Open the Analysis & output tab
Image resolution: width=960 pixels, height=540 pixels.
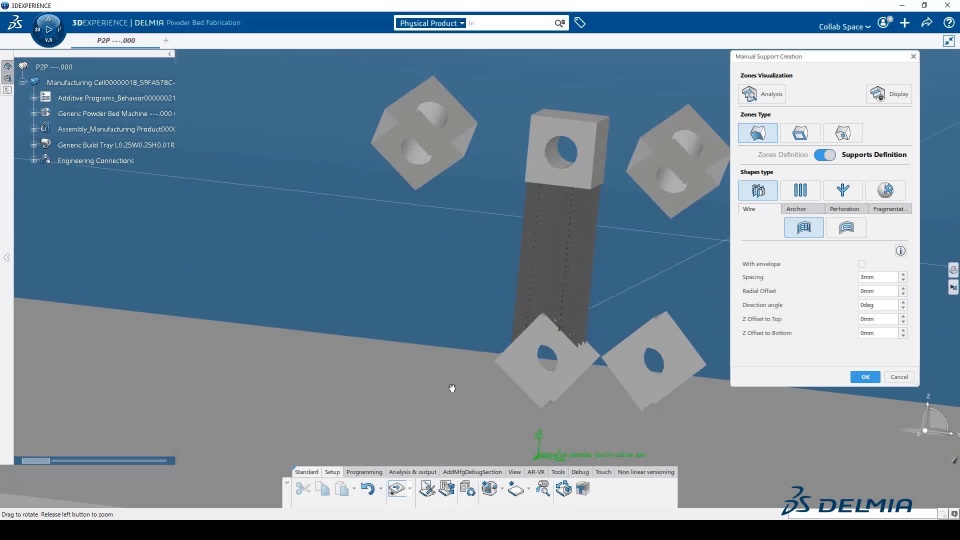pos(413,472)
